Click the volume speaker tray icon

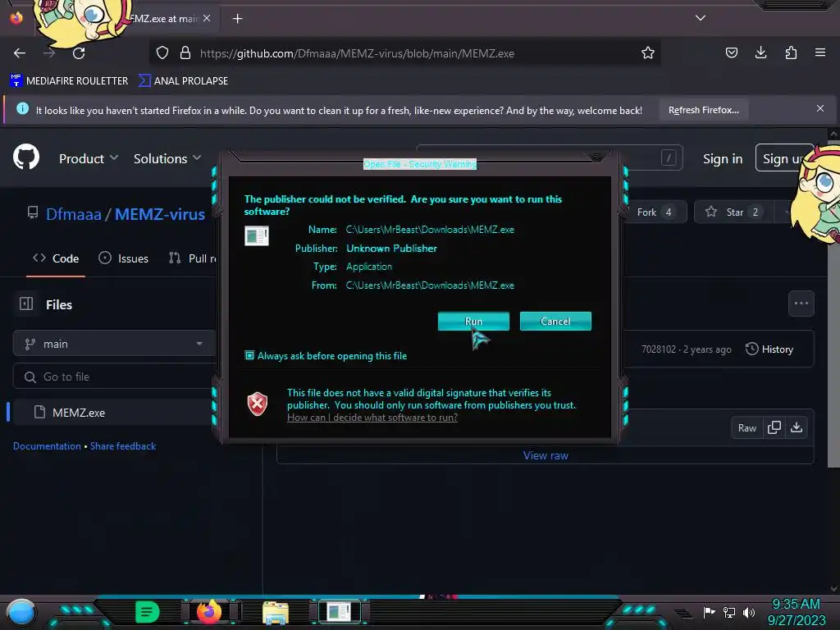coord(748,612)
